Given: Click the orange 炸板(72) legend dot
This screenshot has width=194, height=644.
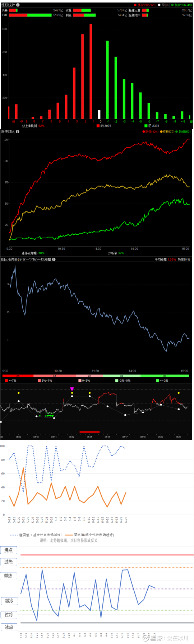Looking at the screenshot, I should (161, 132).
